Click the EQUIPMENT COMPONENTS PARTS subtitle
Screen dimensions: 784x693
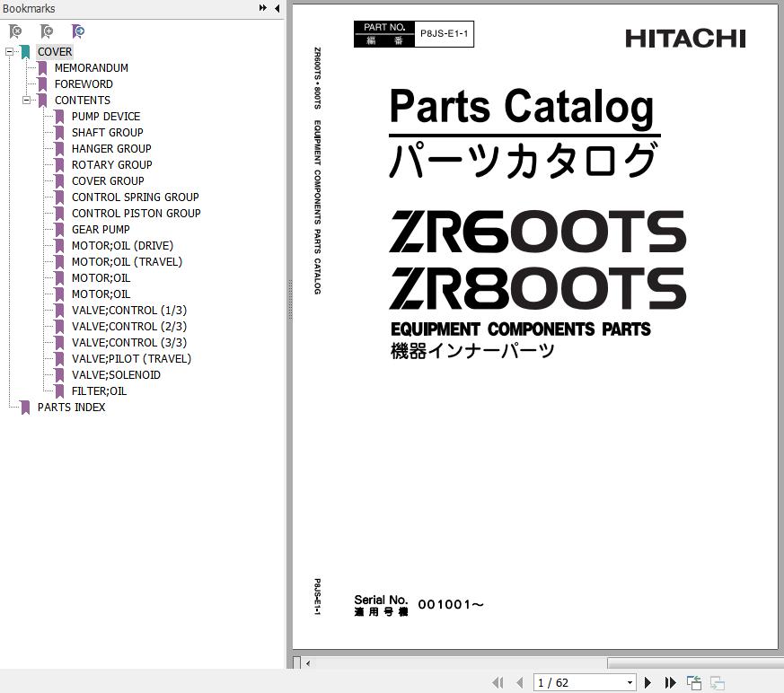(x=521, y=329)
